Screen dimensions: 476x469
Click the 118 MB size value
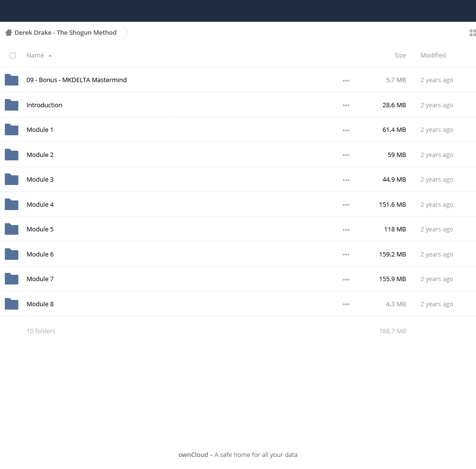click(395, 229)
